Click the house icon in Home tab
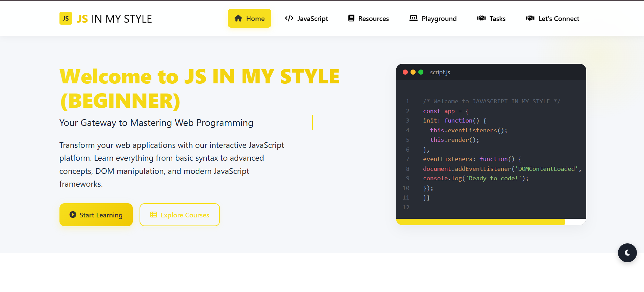The width and height of the screenshot is (644, 292). [238, 18]
